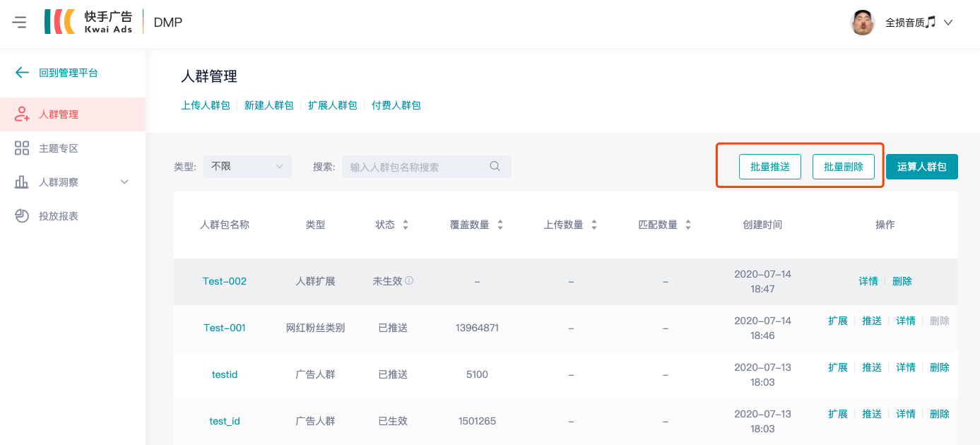
Task: Open 详情 in the testid row
Action: click(906, 367)
